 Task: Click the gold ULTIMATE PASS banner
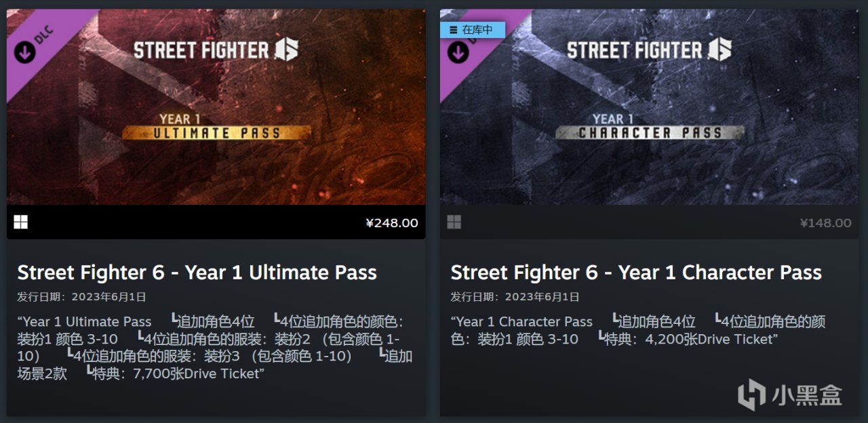(217, 132)
